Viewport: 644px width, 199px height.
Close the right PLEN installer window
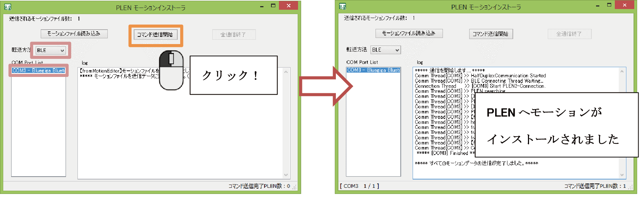coord(625,5)
